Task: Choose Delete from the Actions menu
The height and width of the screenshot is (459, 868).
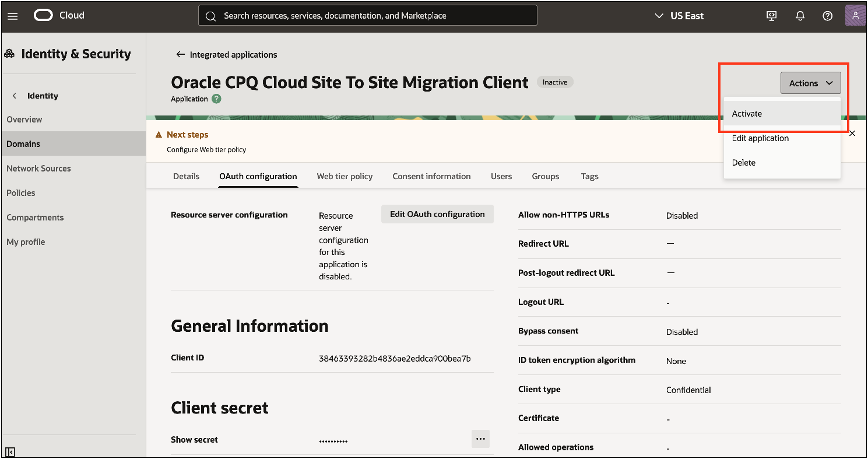Action: tap(782, 163)
